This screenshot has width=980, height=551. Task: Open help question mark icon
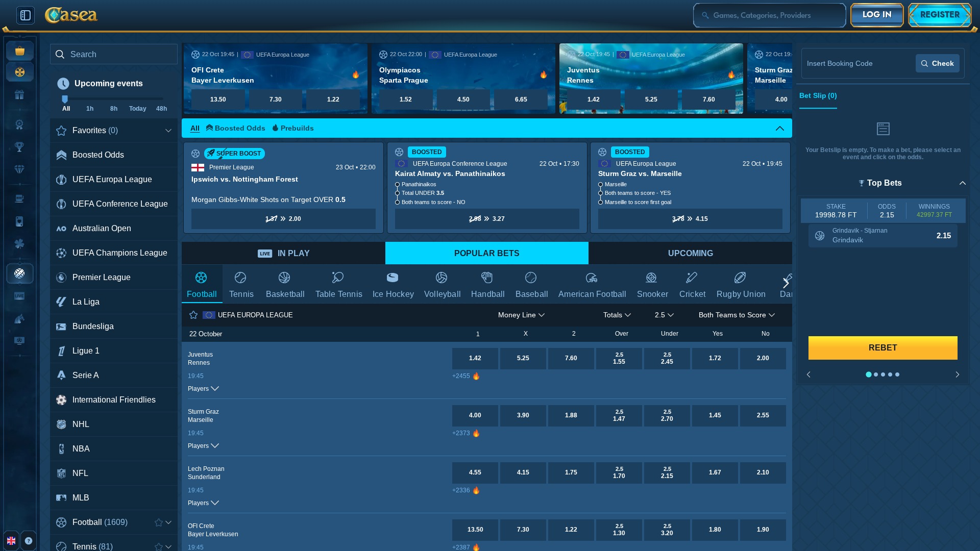[29, 541]
